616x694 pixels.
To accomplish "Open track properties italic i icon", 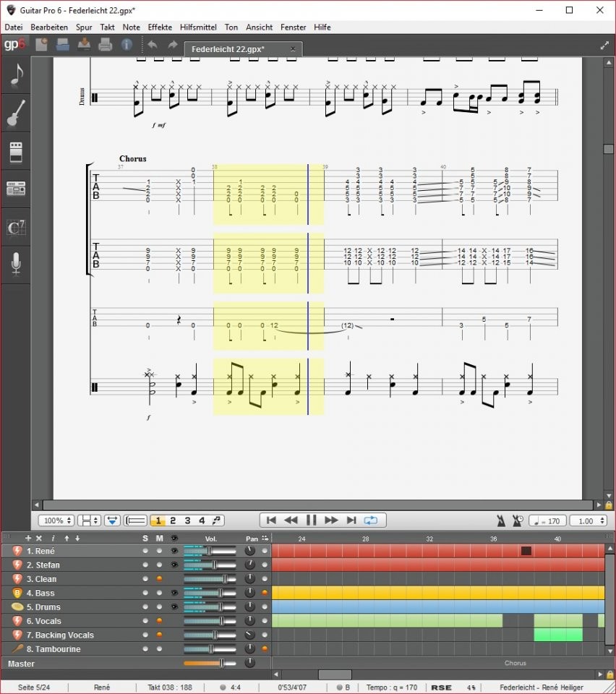I will tap(53, 538).
